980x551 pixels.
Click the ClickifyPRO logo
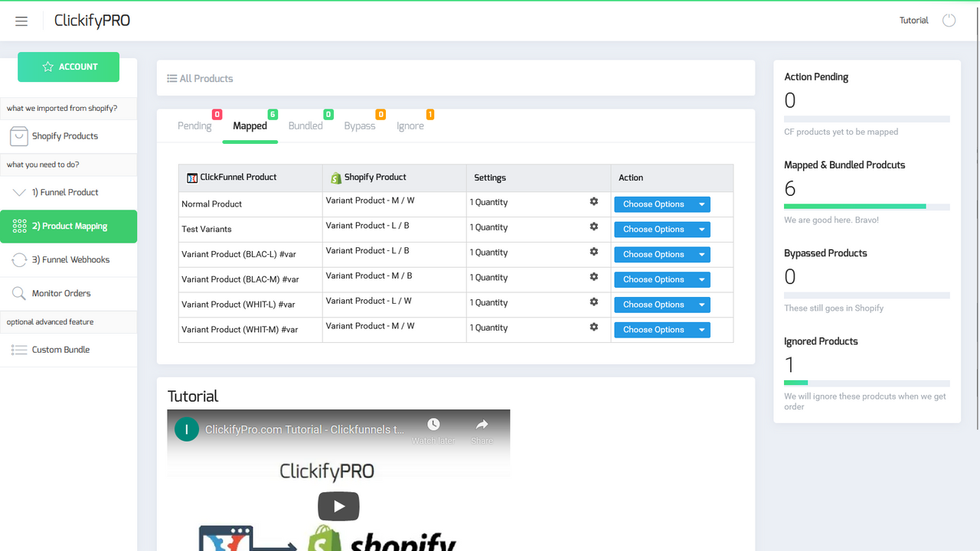point(92,21)
